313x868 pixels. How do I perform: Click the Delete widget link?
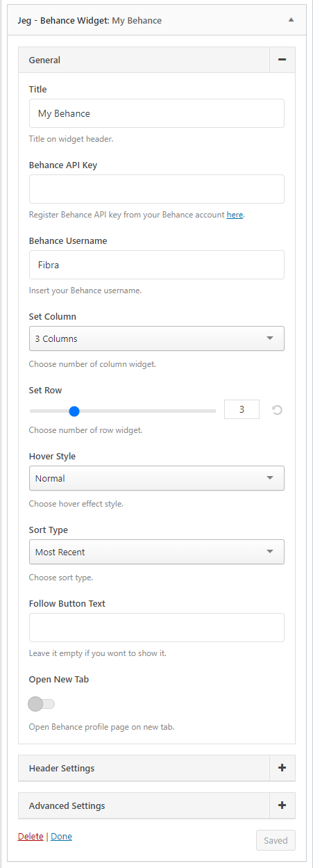pyautogui.click(x=31, y=836)
